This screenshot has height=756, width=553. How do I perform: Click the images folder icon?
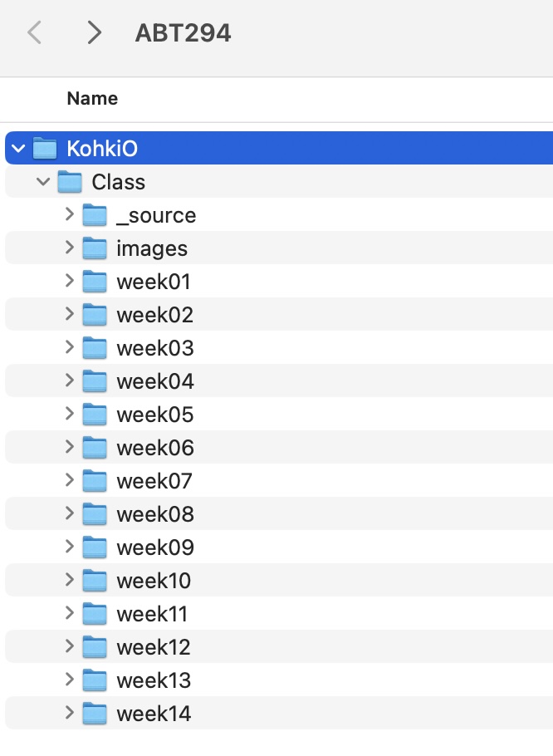(x=95, y=248)
